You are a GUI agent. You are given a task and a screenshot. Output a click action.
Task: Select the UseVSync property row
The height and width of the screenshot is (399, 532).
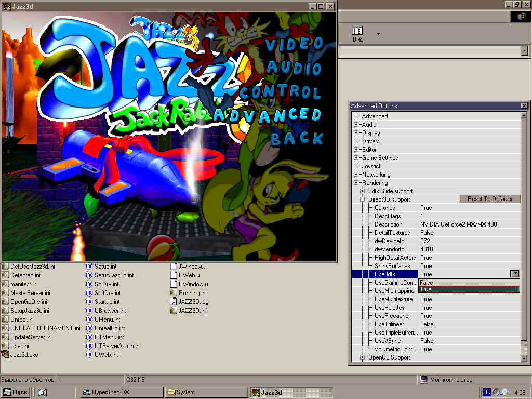point(436,341)
